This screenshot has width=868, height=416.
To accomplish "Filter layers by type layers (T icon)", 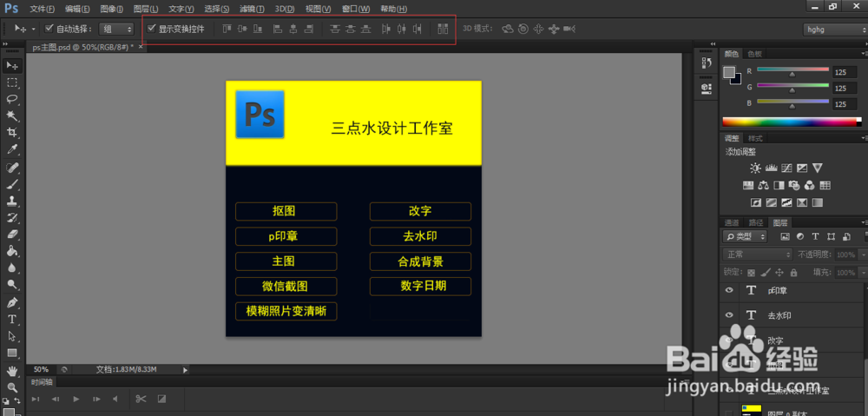I will point(815,236).
